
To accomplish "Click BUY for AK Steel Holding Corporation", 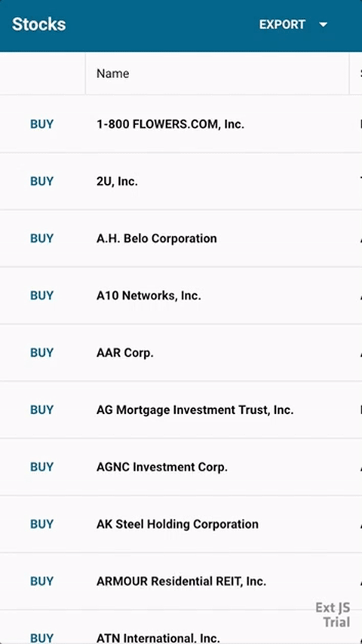I will 42,523.
